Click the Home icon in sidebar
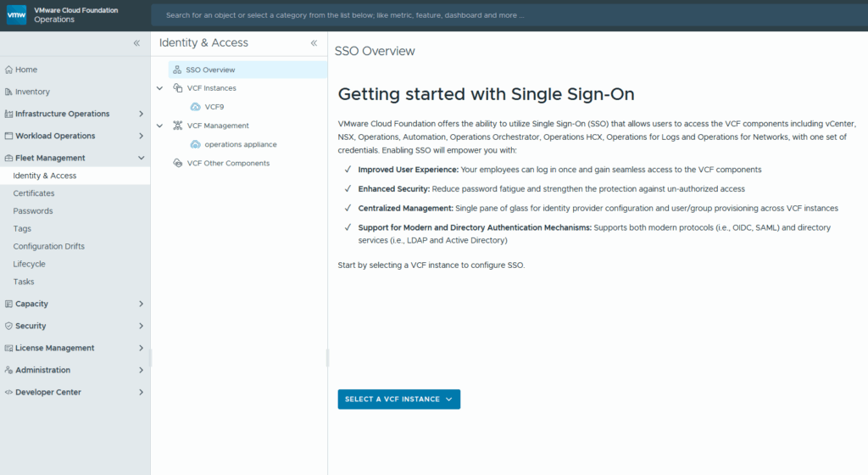 (8, 70)
